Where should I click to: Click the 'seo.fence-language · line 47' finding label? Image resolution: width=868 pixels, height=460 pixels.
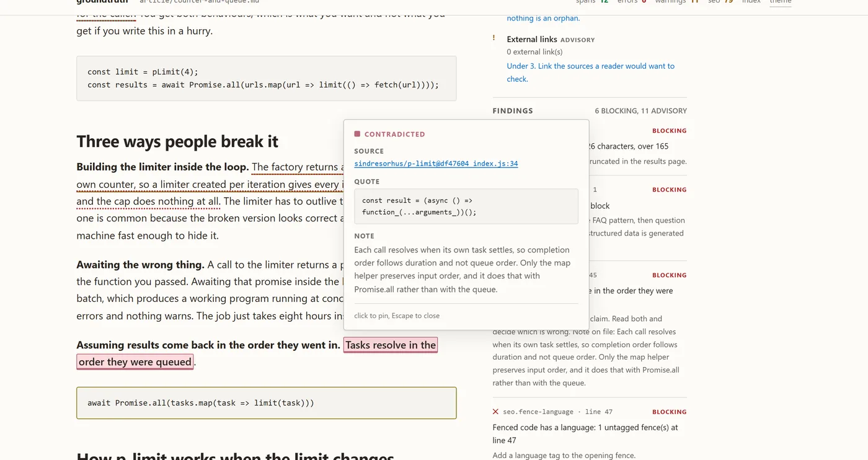557,412
